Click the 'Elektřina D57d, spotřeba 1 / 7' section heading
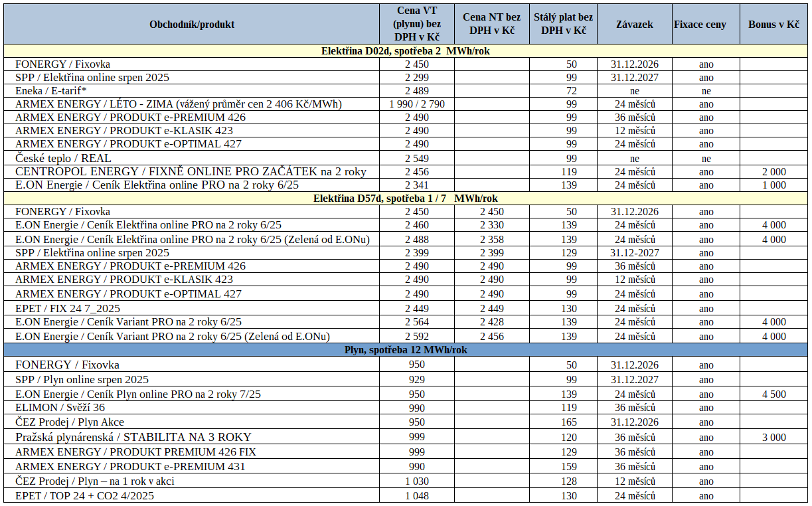812x506 pixels. [x=405, y=198]
